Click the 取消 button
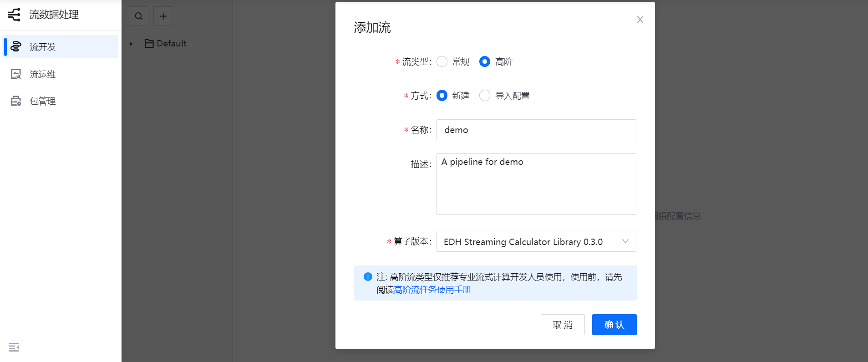The image size is (868, 362). click(x=563, y=325)
